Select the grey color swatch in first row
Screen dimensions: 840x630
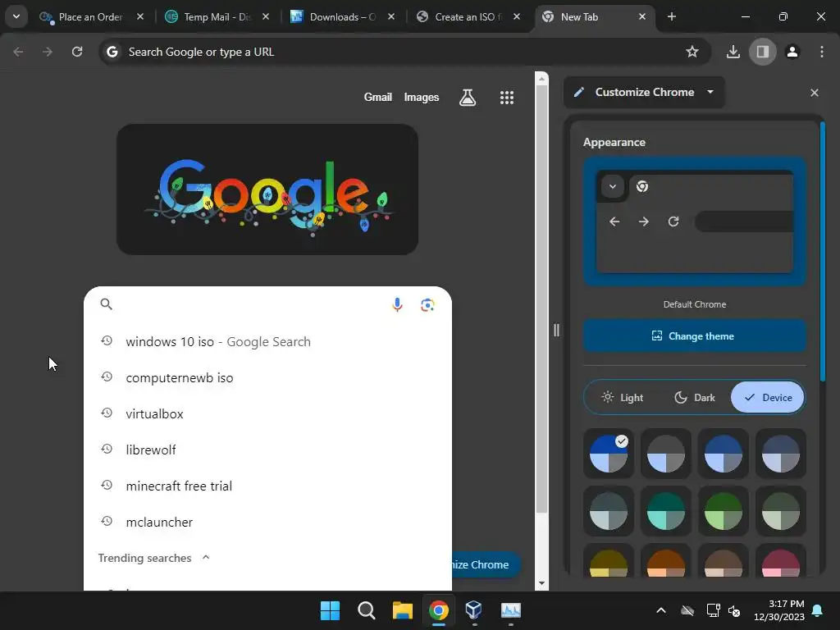click(x=666, y=454)
